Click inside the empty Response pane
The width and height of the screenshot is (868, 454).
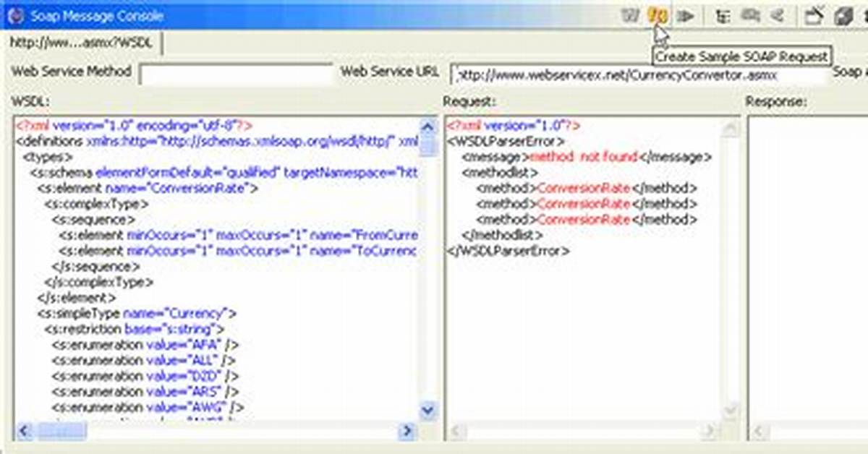pyautogui.click(x=807, y=267)
